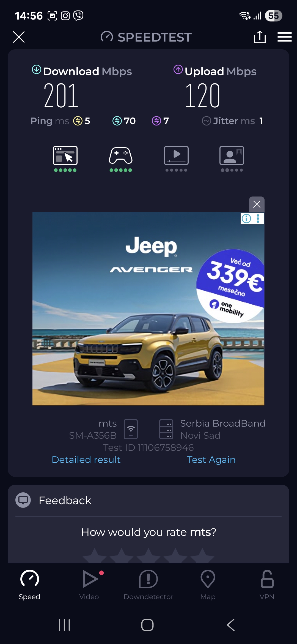Tap the video conferencing quality icon
The width and height of the screenshot is (297, 644).
pos(232,155)
